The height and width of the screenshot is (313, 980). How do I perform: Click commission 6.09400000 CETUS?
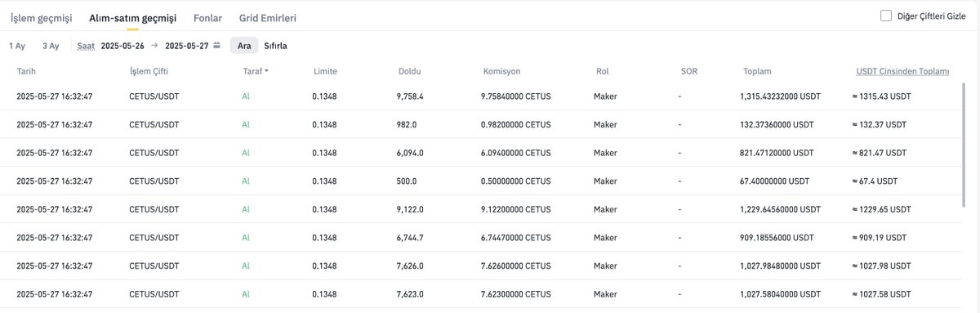click(x=516, y=153)
